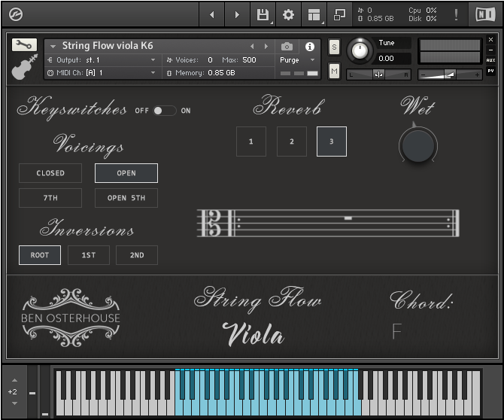Open instrument edit mode with wrench icon
504x420 pixels.
click(24, 44)
